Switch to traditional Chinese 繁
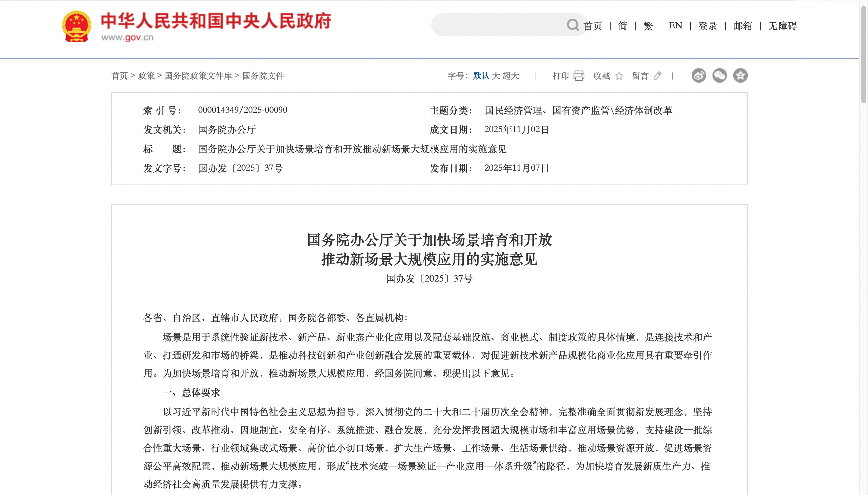This screenshot has width=868, height=495. [648, 26]
